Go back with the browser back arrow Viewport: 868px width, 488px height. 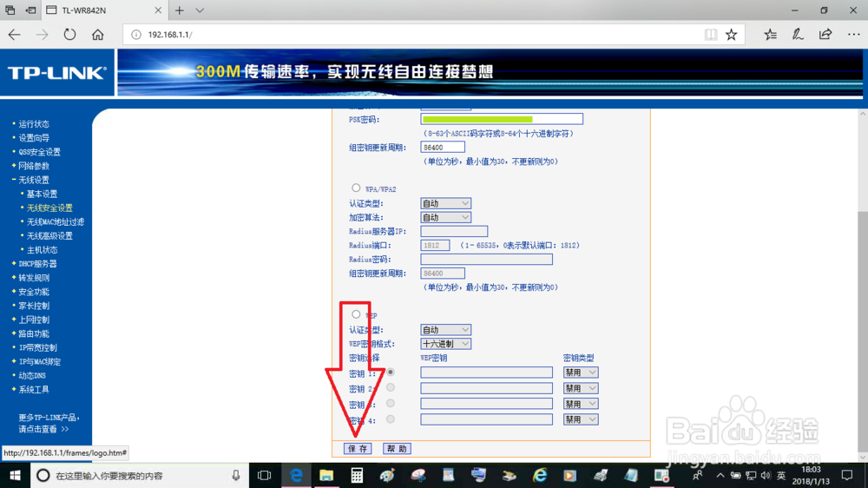click(15, 35)
